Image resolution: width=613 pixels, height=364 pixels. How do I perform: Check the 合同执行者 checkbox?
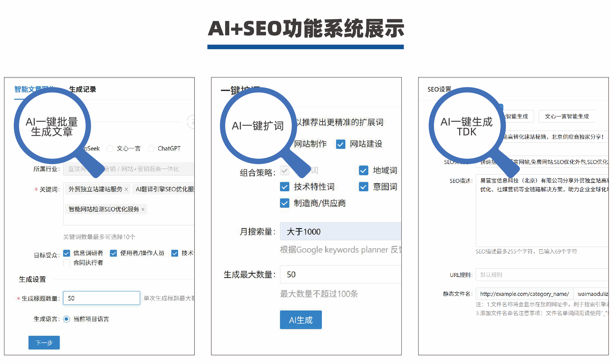coord(67,262)
